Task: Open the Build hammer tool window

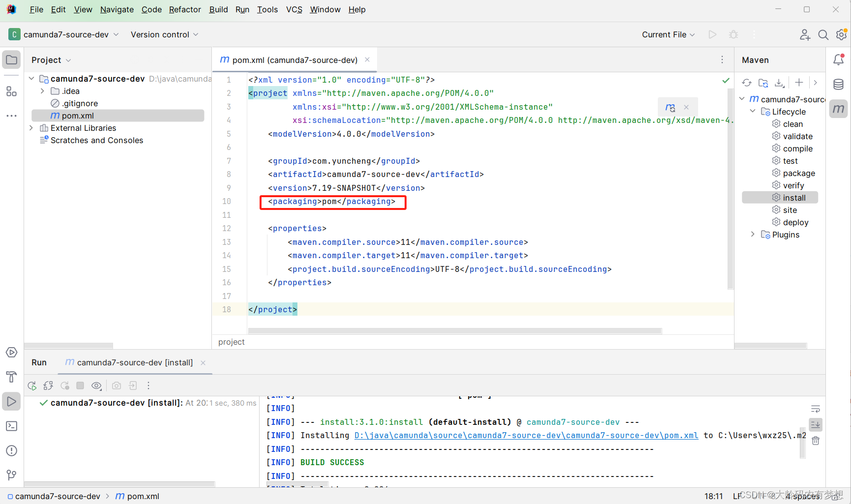Action: pos(11,377)
